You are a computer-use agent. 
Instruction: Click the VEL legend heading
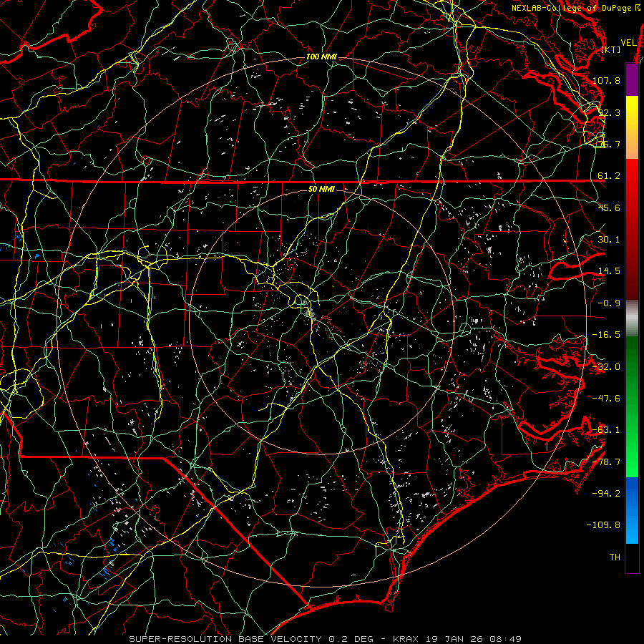pyautogui.click(x=628, y=43)
